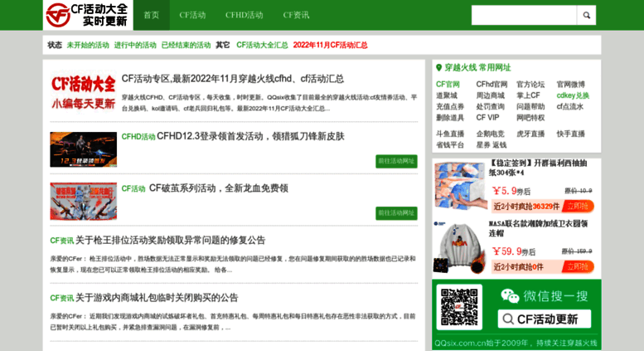Click CF资讯 tag beside 枪王排位 article

click(62, 241)
